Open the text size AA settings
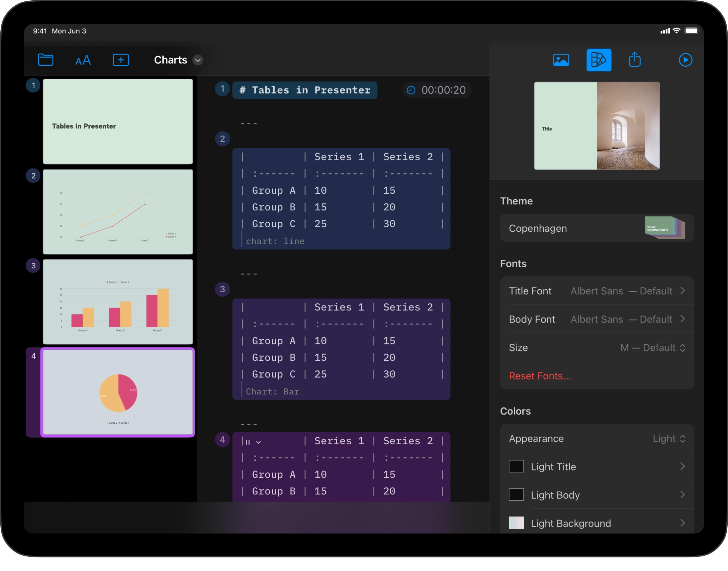Image resolution: width=728 pixels, height=571 pixels. point(83,60)
